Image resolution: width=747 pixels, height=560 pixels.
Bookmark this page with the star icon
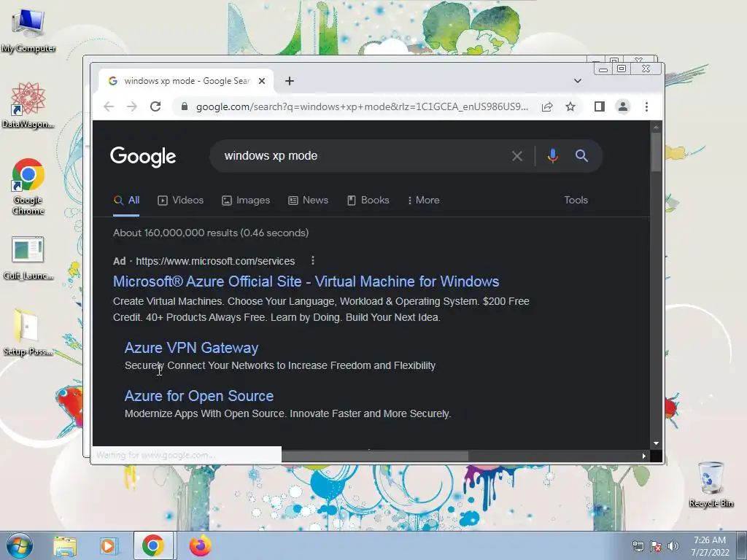(x=570, y=106)
